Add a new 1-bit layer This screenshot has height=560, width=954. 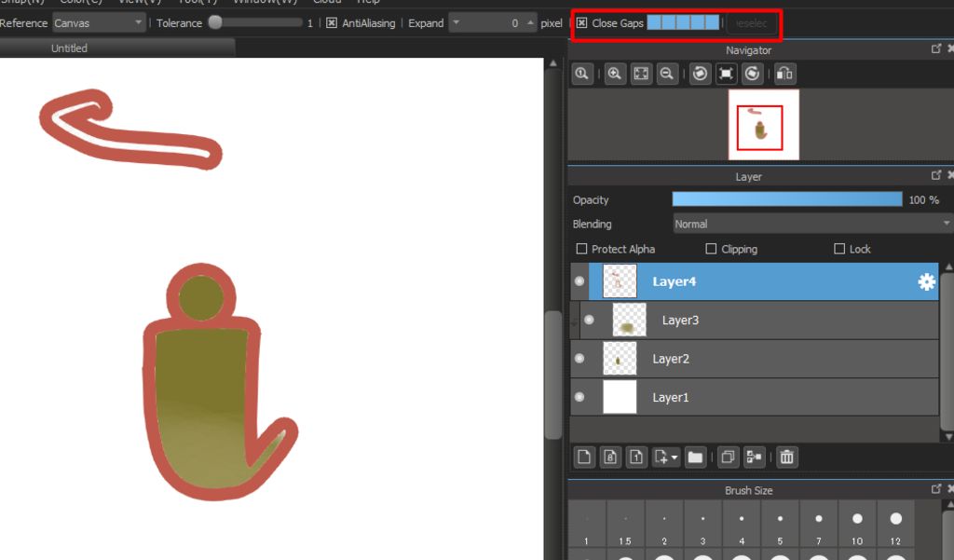[x=636, y=458]
